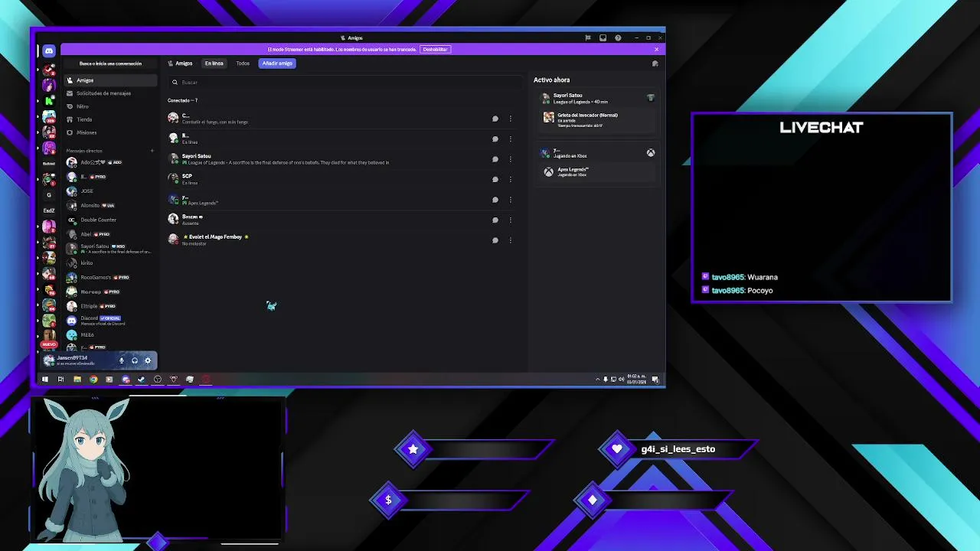
Task: Open Steam from the taskbar
Action: click(142, 379)
